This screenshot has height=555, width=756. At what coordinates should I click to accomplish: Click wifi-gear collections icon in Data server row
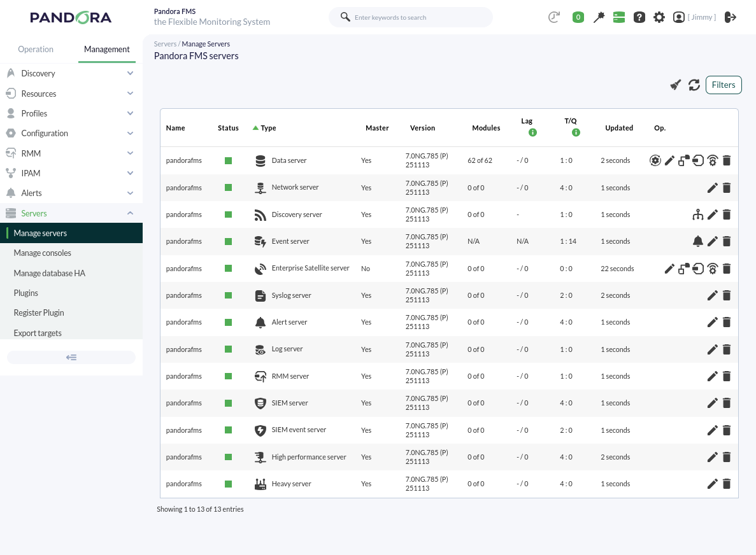point(713,160)
